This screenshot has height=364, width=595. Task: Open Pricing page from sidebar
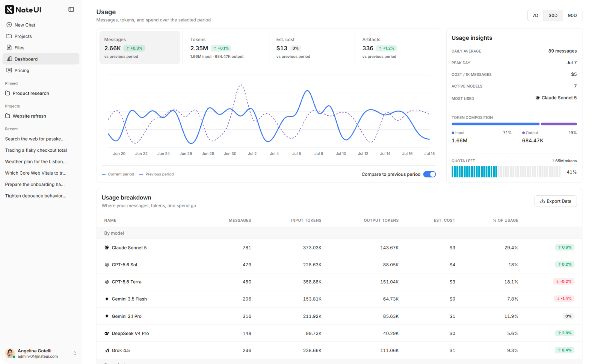point(41,70)
